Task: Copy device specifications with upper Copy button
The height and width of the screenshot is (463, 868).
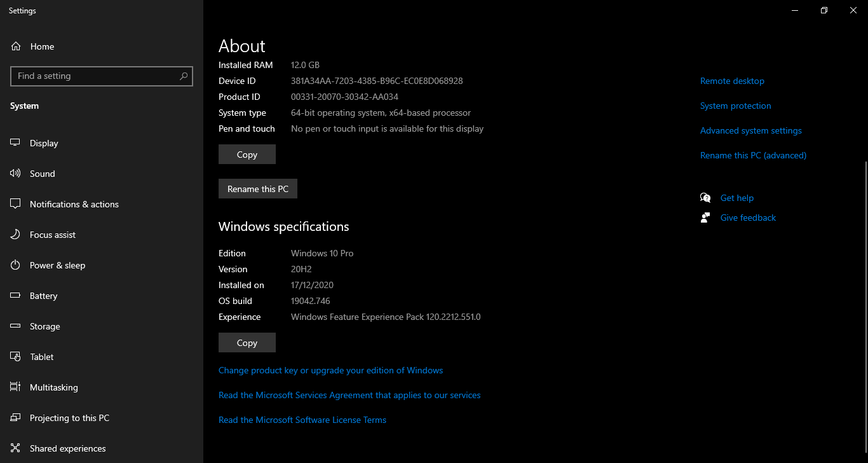Action: tap(247, 155)
